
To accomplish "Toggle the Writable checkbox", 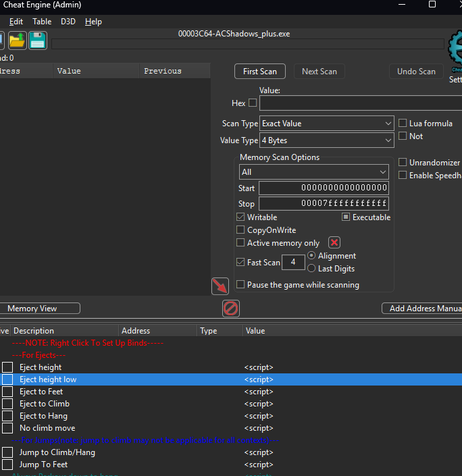I will click(x=240, y=217).
